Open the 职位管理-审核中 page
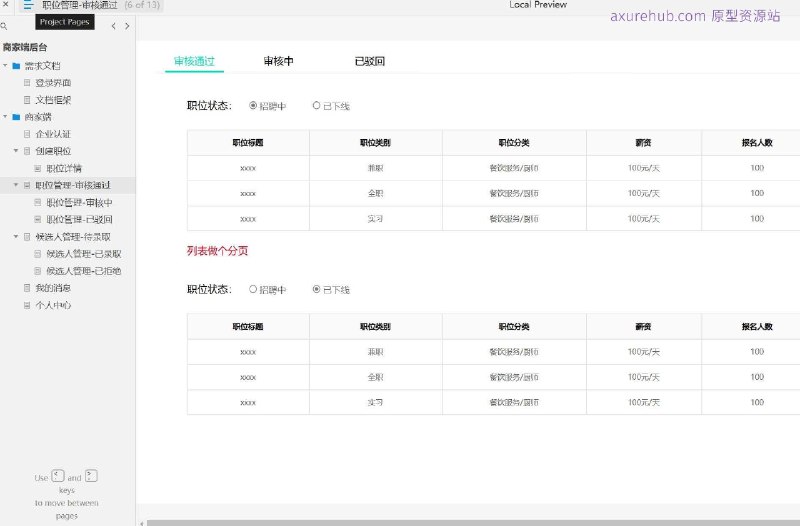This screenshot has height=526, width=800. point(80,203)
